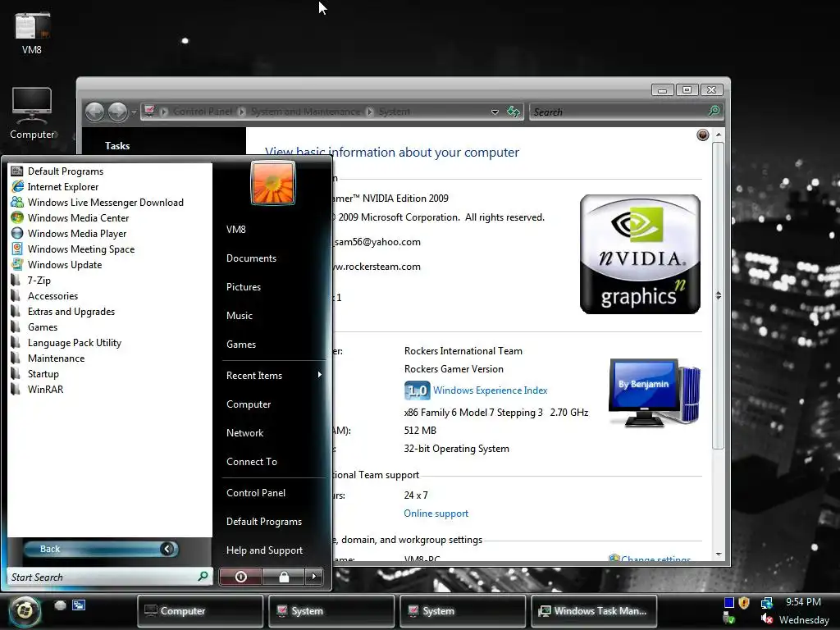Click the network tray icon
The height and width of the screenshot is (630, 840).
pyautogui.click(x=767, y=603)
